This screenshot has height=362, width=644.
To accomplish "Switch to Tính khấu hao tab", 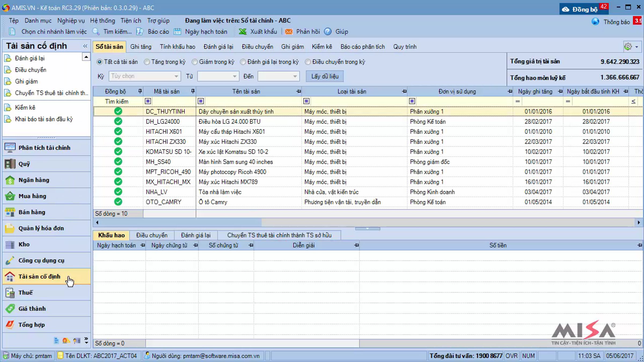I will [177, 47].
